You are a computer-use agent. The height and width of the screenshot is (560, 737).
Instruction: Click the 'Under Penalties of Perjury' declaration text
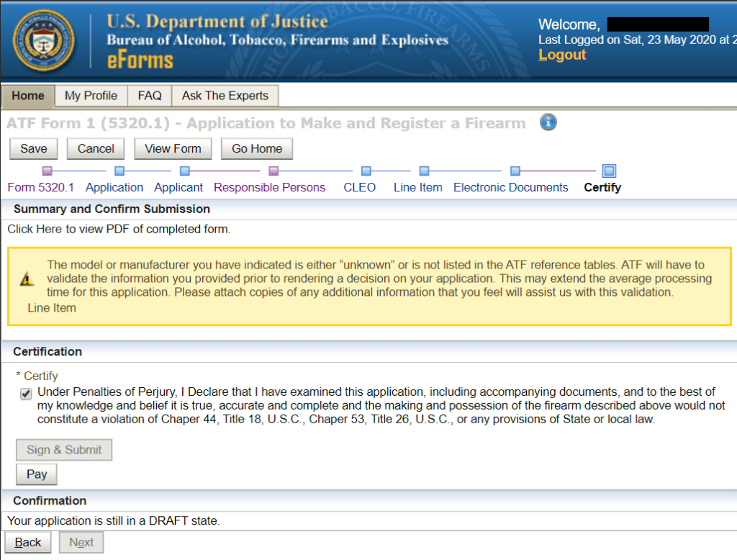[x=381, y=405]
